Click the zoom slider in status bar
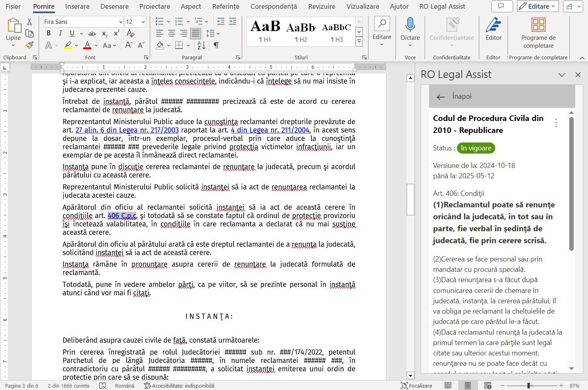 529,386
